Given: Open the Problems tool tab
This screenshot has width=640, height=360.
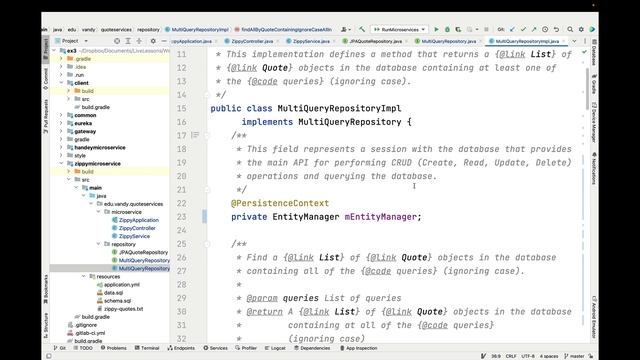Looking at the screenshot, I should click(114, 348).
